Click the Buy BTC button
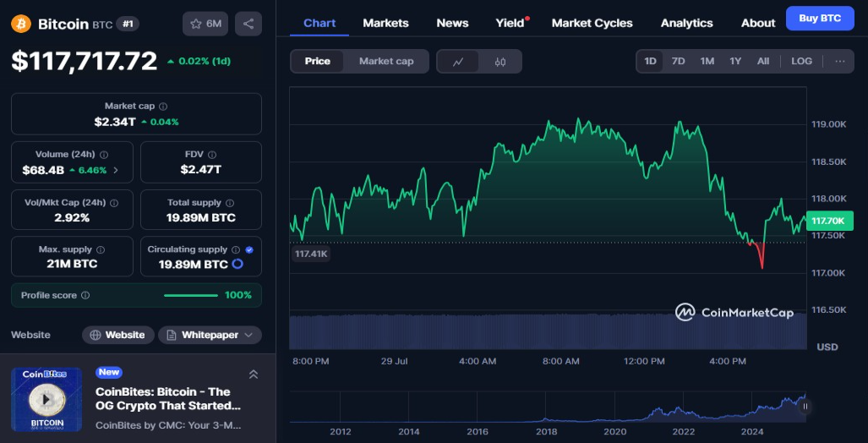 coord(820,19)
